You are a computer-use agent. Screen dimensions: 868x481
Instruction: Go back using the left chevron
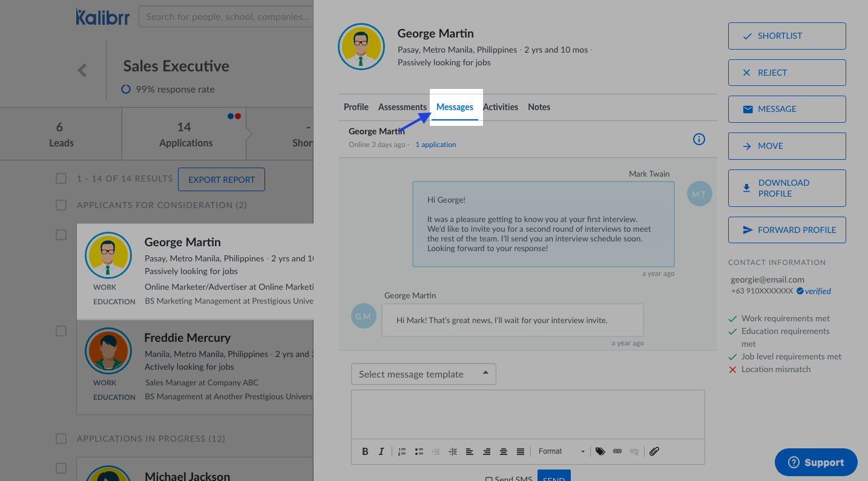tap(82, 71)
